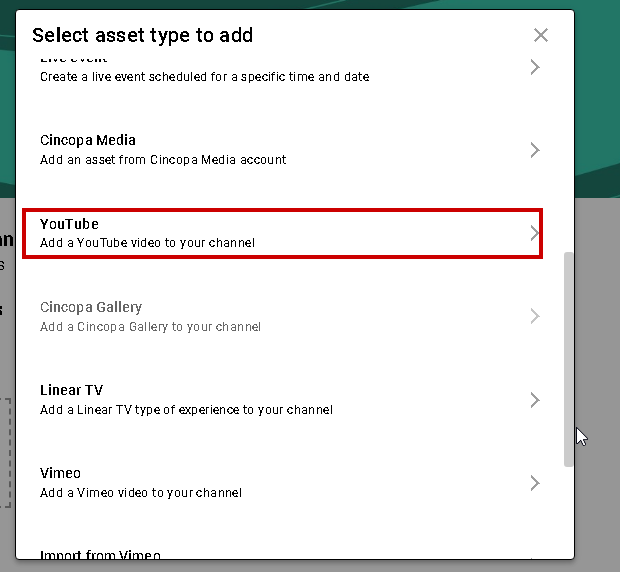Click the chevron arrow beside Live event

pos(535,67)
